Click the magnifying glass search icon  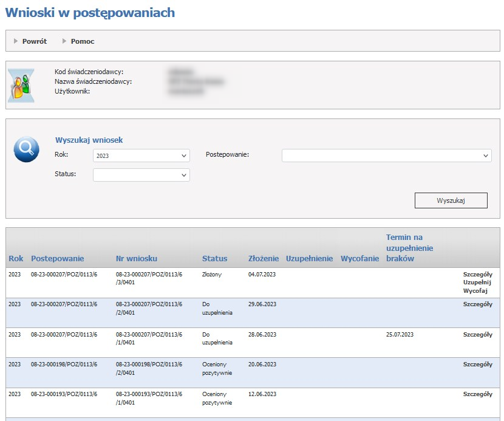pyautogui.click(x=26, y=149)
